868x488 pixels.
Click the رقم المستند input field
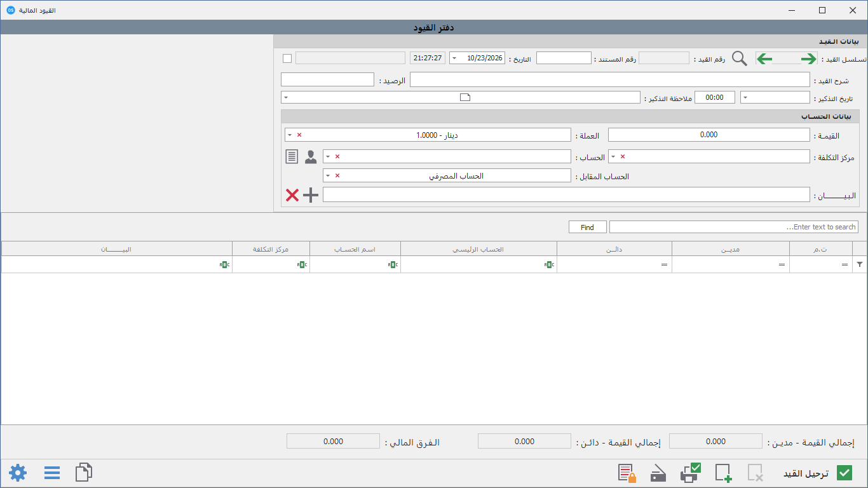564,58
